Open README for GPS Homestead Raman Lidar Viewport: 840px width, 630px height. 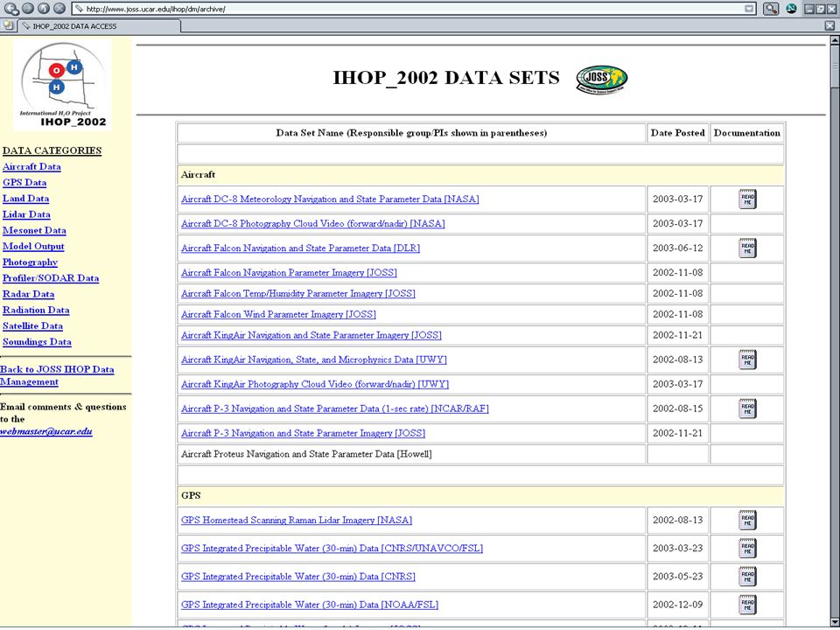click(x=747, y=520)
